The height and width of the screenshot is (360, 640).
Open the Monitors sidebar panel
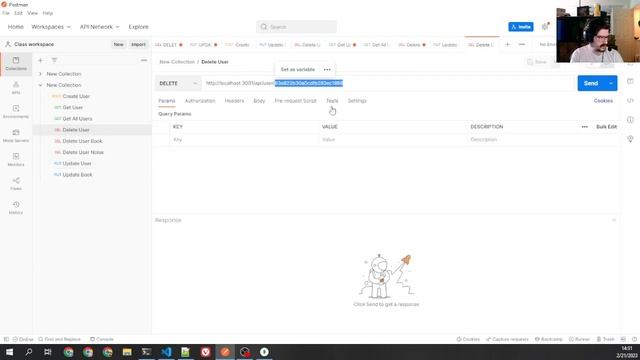[16, 160]
